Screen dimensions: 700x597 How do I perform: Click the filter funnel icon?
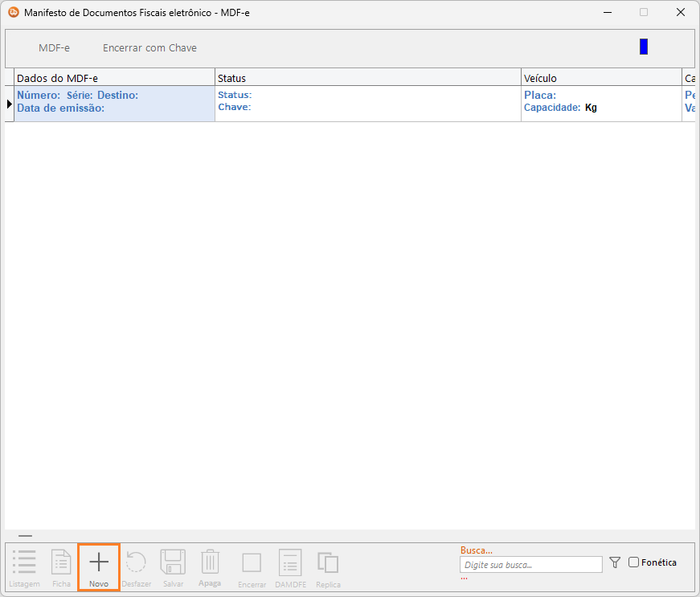[615, 562]
